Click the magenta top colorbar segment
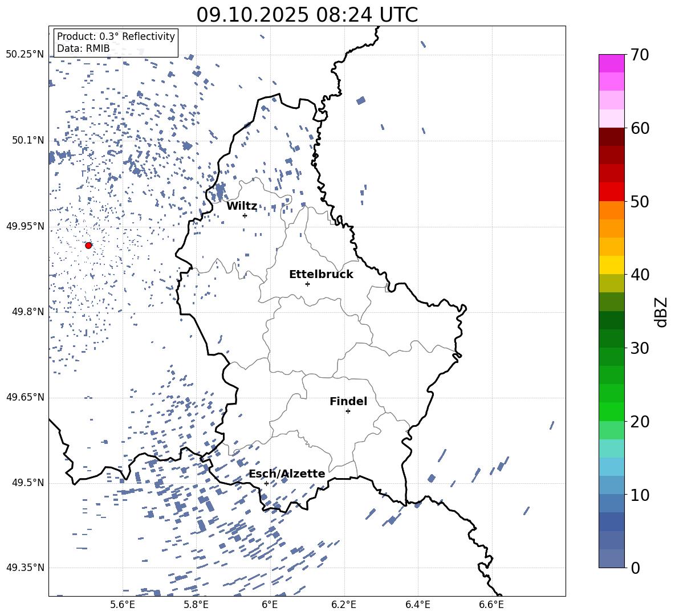 611,63
